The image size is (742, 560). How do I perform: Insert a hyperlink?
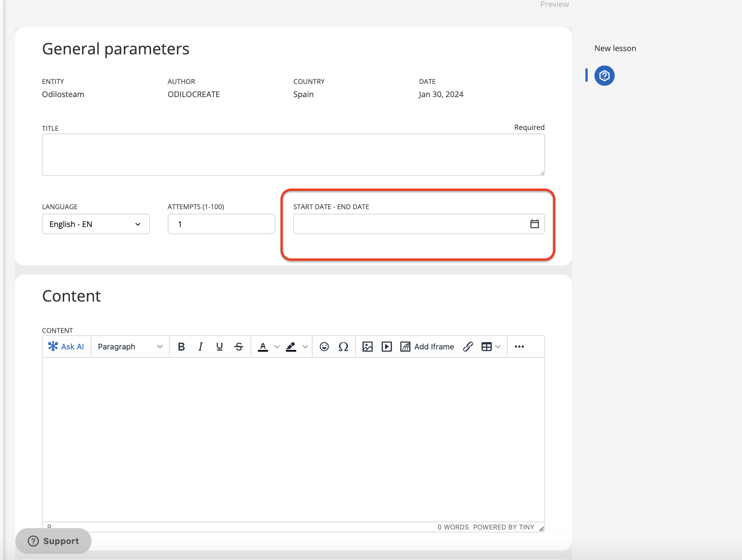[468, 347]
